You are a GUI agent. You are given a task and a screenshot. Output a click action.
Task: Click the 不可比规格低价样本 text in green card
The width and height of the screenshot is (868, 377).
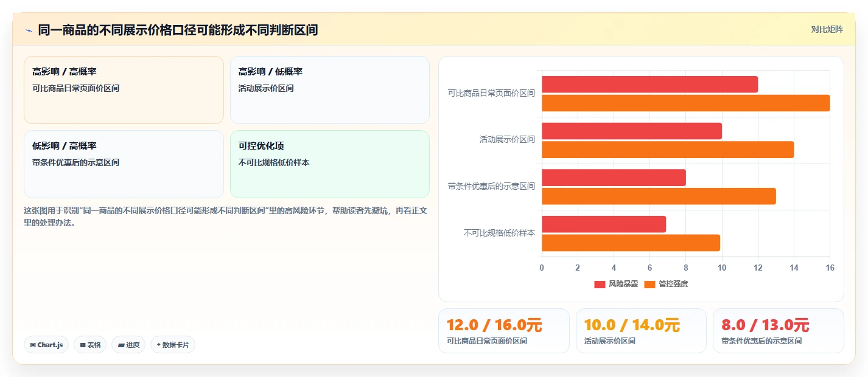274,162
